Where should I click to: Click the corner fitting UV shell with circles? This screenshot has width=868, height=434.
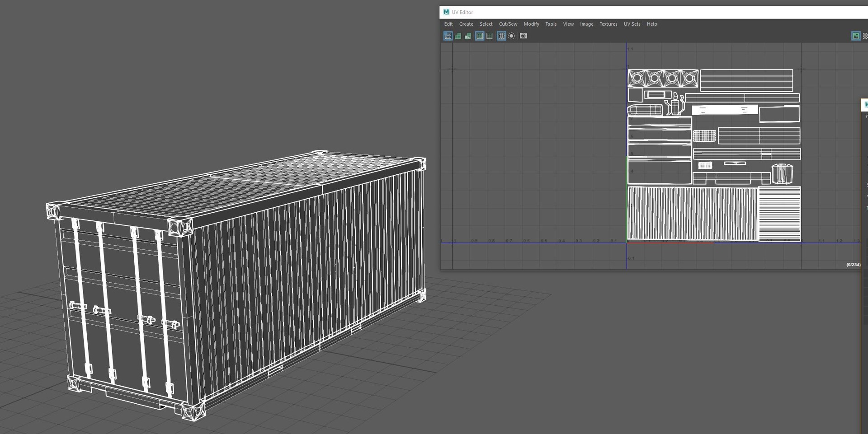[663, 79]
